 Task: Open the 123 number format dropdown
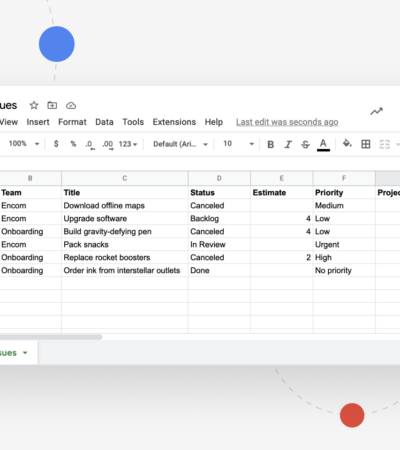click(128, 144)
